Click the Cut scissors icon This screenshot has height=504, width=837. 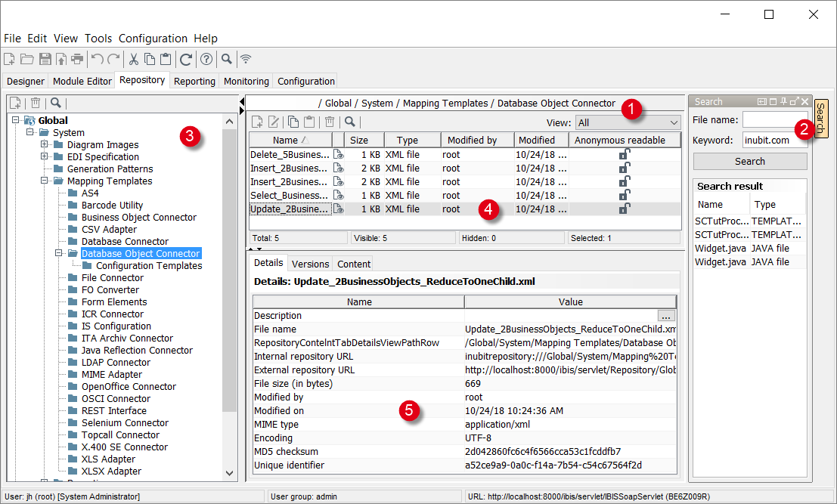click(x=133, y=59)
